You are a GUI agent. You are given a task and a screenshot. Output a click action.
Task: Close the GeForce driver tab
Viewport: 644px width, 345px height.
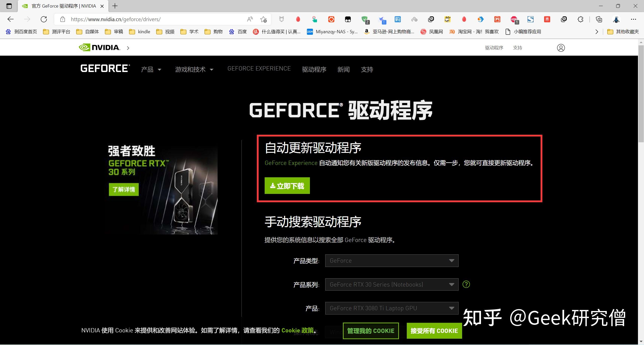click(x=102, y=6)
